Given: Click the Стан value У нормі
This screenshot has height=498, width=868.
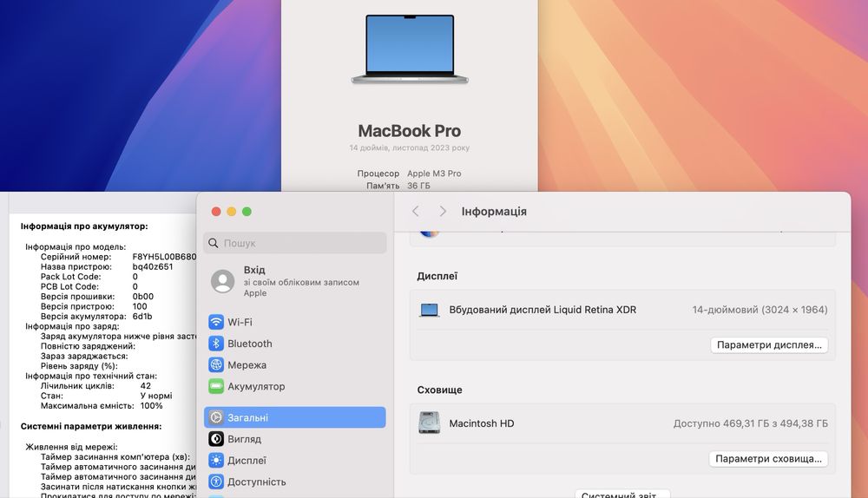Looking at the screenshot, I should [156, 396].
